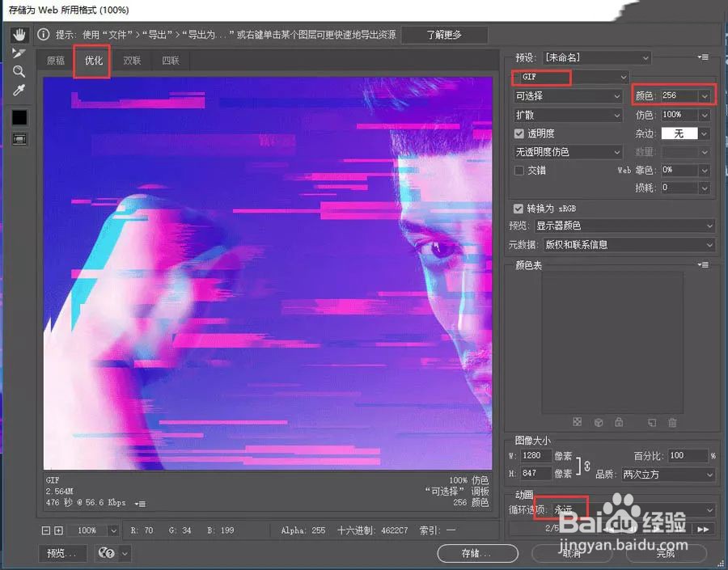The image size is (728, 570).
Task: Click the eyedropper color swatch in the toolbar
Action: point(19,116)
